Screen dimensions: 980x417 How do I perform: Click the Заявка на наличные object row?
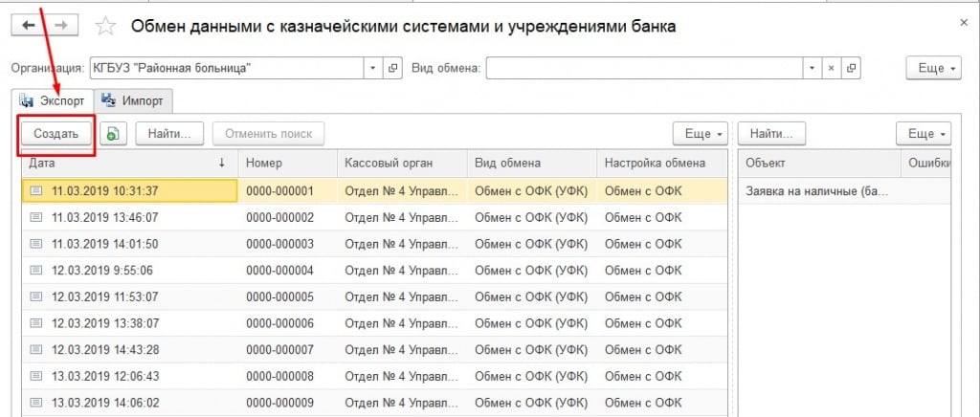click(x=844, y=191)
